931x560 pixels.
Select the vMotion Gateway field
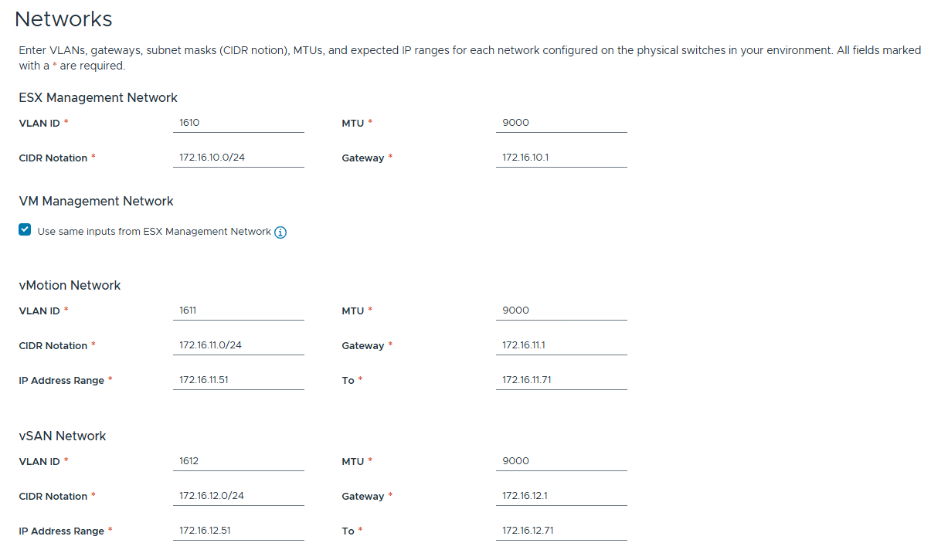(x=561, y=345)
